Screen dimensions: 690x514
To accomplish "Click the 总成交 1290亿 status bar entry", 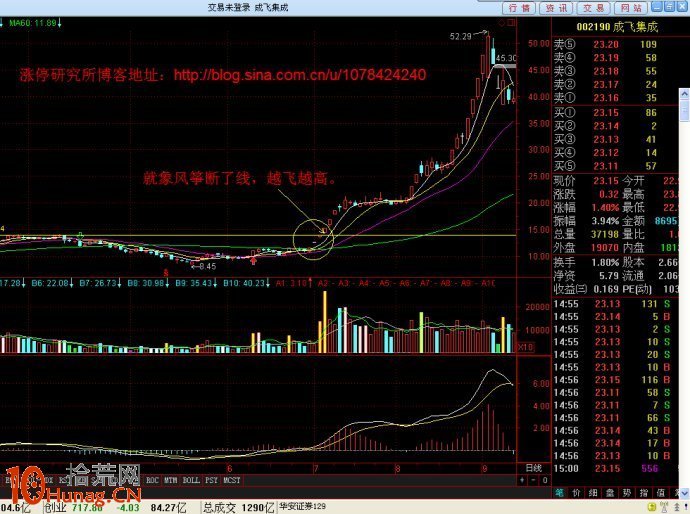I will (x=239, y=507).
